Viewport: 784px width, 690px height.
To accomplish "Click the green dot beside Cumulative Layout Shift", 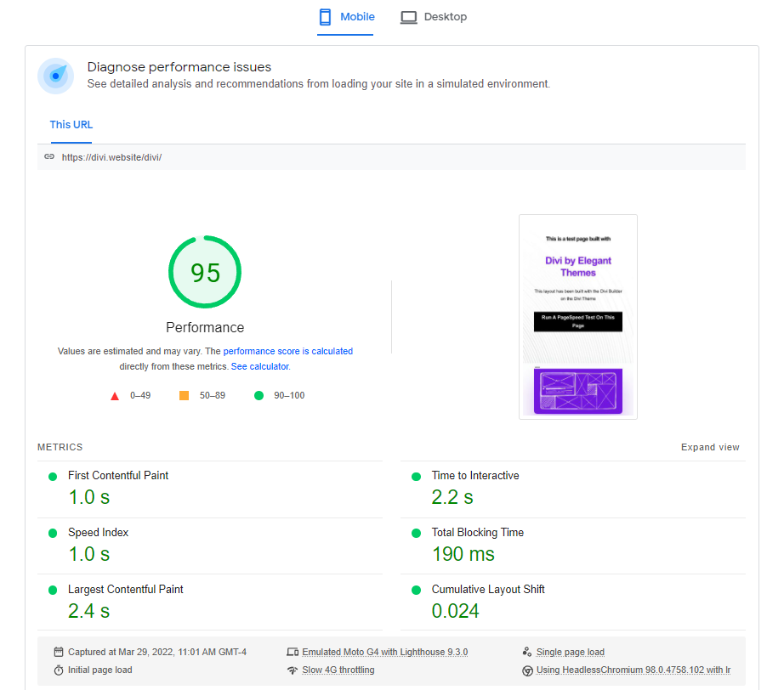I will 416,590.
